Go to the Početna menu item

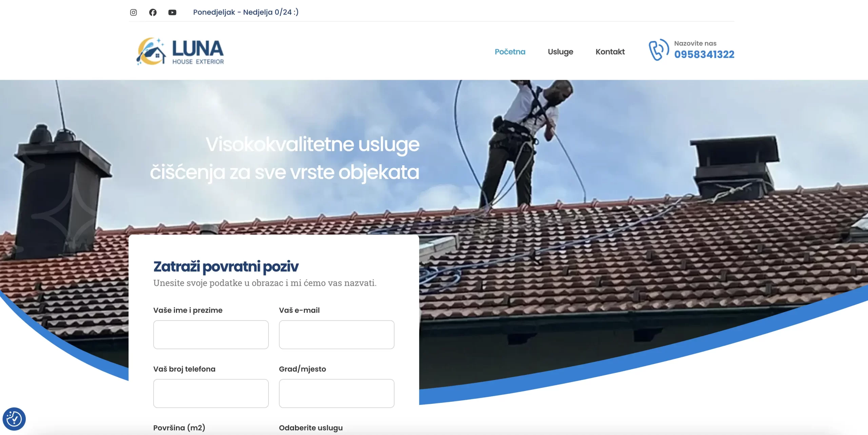tap(510, 52)
